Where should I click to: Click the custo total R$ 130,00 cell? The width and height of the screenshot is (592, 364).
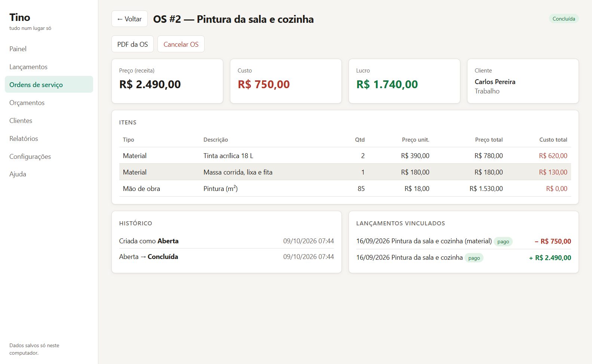tap(553, 172)
